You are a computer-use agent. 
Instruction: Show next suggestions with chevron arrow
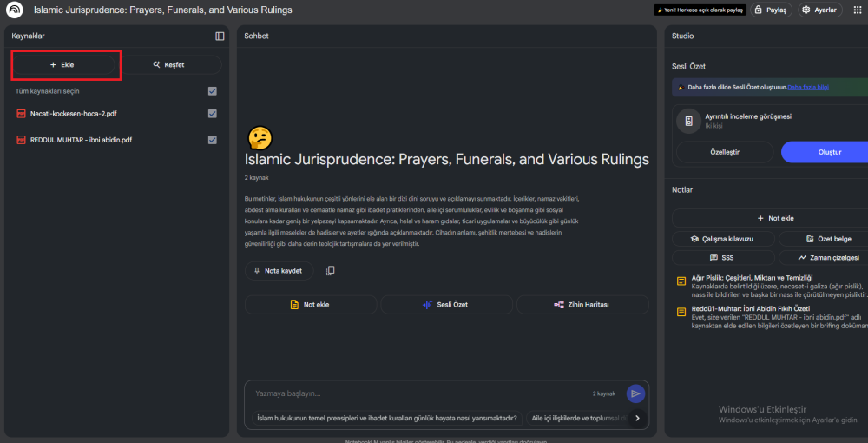pyautogui.click(x=637, y=418)
